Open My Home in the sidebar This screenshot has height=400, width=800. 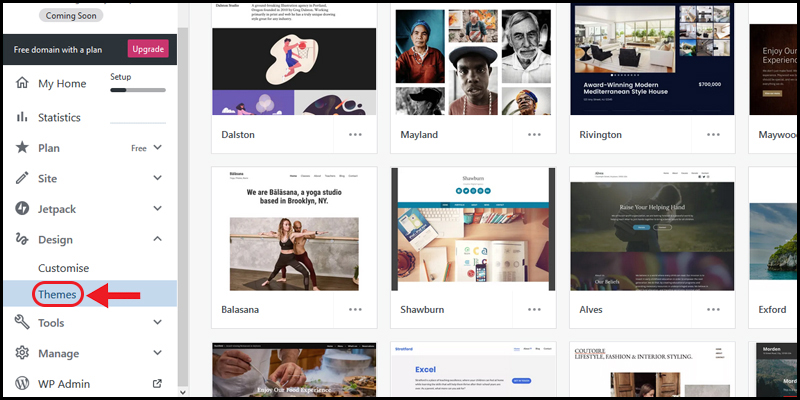pyautogui.click(x=62, y=84)
